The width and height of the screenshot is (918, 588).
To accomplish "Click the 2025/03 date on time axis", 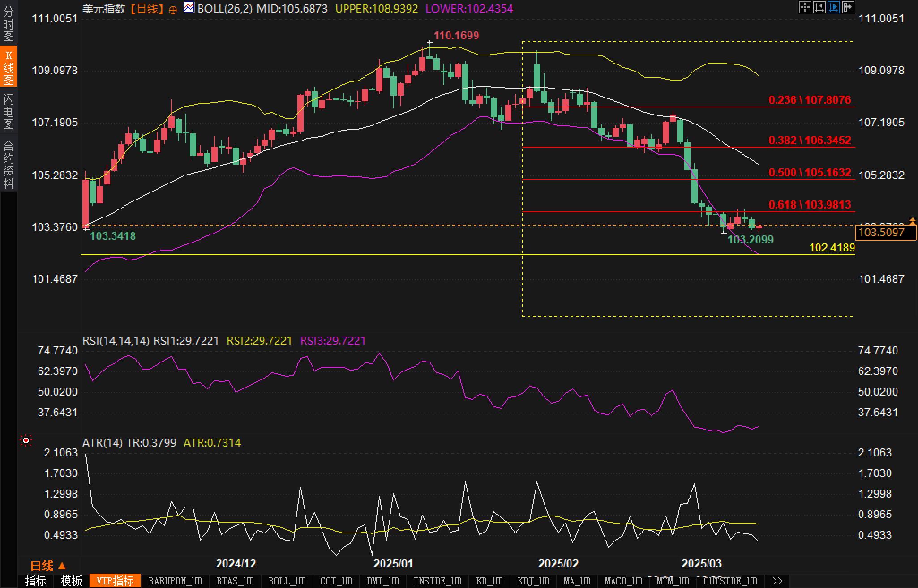I will 701,563.
